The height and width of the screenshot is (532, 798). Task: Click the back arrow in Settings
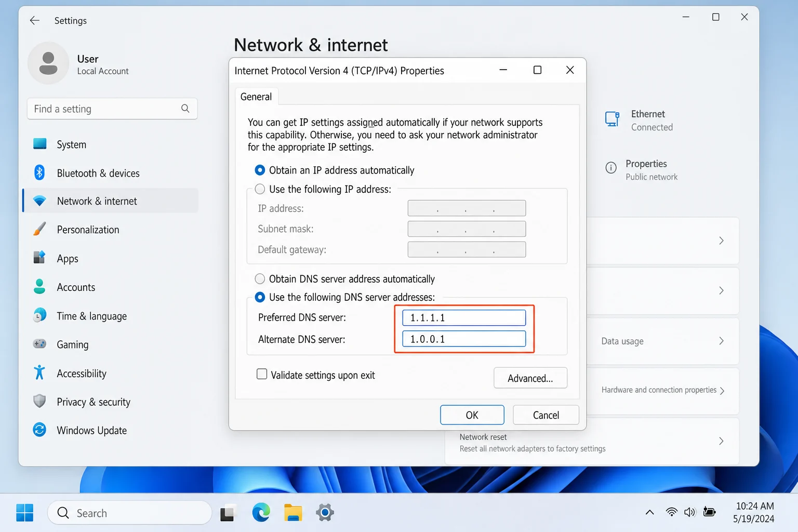click(x=35, y=21)
